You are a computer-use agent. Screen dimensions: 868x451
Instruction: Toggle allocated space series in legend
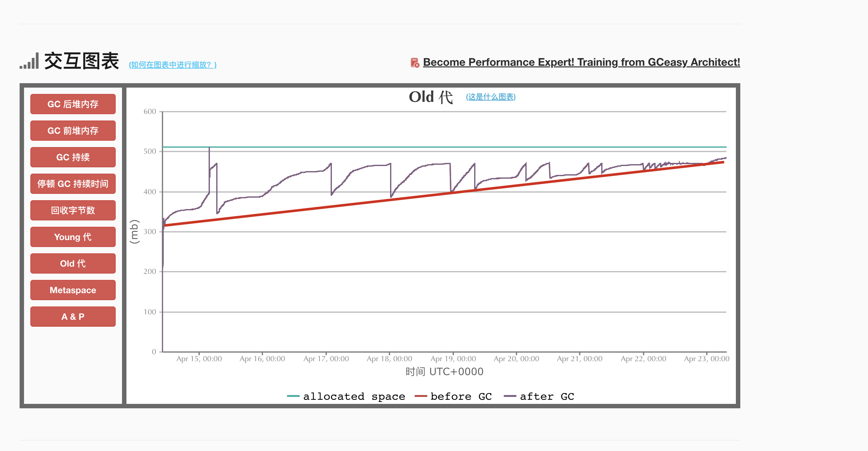click(354, 396)
